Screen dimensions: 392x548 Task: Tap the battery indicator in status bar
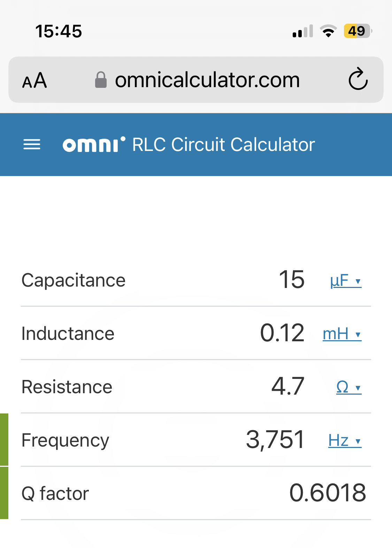358,31
